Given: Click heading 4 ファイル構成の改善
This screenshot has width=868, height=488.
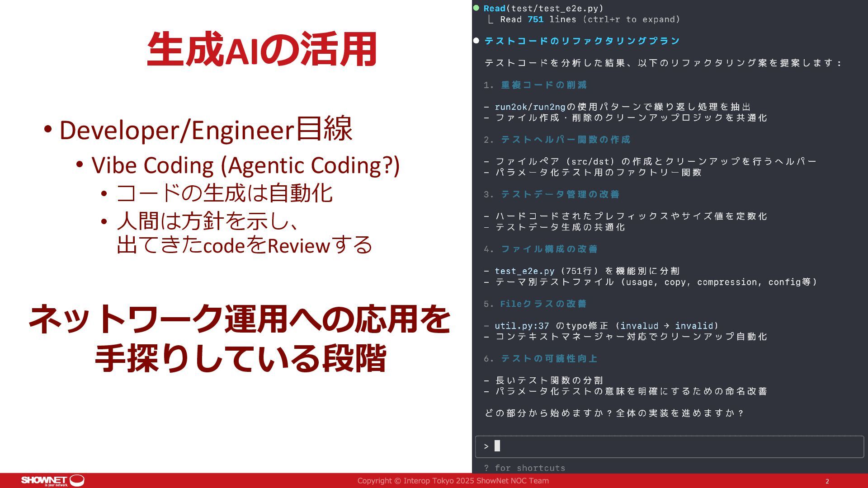Looking at the screenshot, I should [549, 249].
